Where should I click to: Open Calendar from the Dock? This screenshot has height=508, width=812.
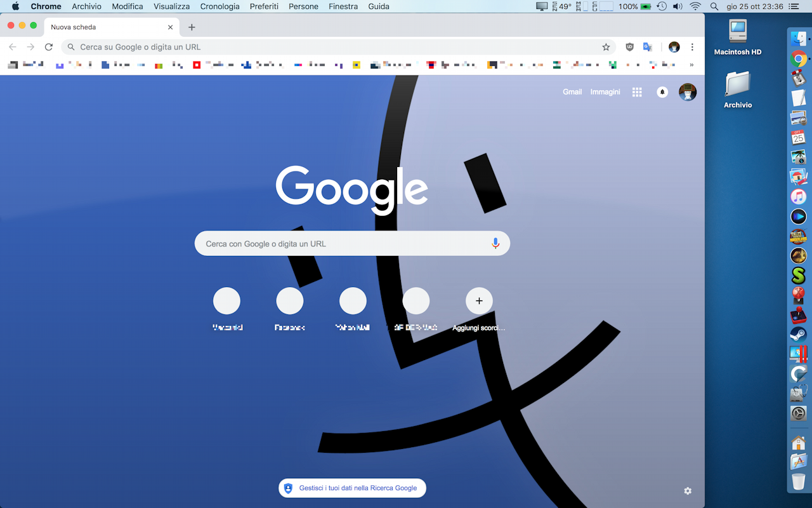(x=798, y=137)
